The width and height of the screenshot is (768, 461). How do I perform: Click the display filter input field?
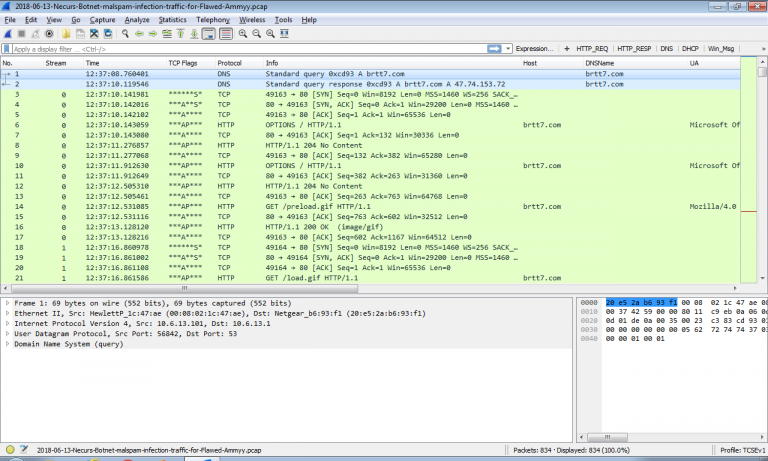(x=249, y=49)
